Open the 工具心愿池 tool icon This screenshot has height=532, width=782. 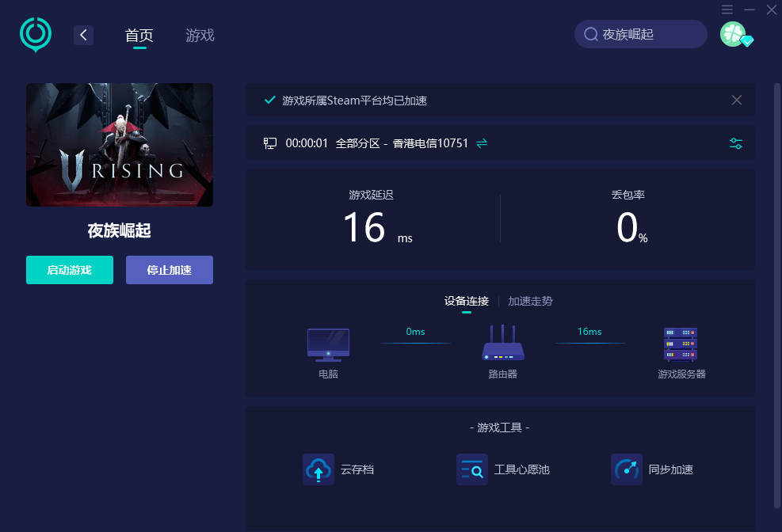pyautogui.click(x=471, y=469)
